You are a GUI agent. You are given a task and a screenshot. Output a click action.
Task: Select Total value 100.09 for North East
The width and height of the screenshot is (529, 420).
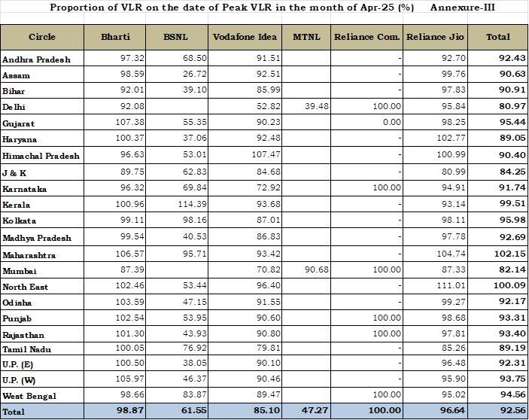click(x=509, y=286)
